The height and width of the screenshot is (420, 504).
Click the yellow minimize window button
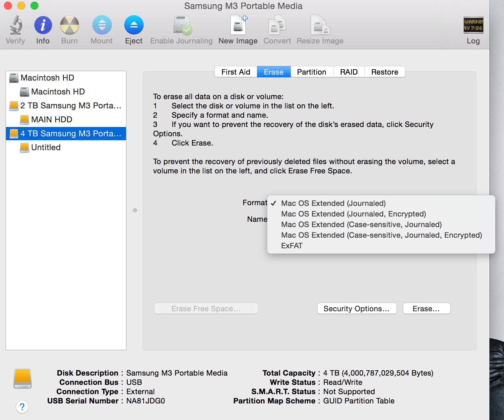coord(21,6)
